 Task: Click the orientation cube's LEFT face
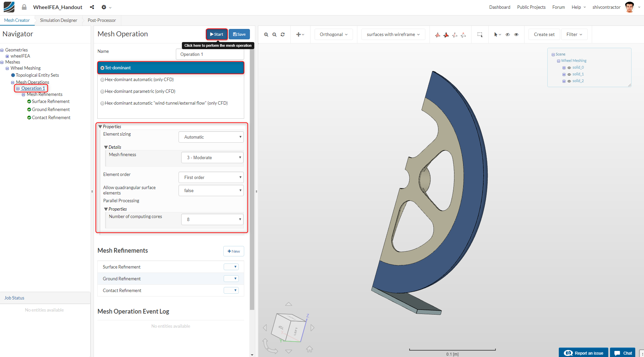click(296, 331)
